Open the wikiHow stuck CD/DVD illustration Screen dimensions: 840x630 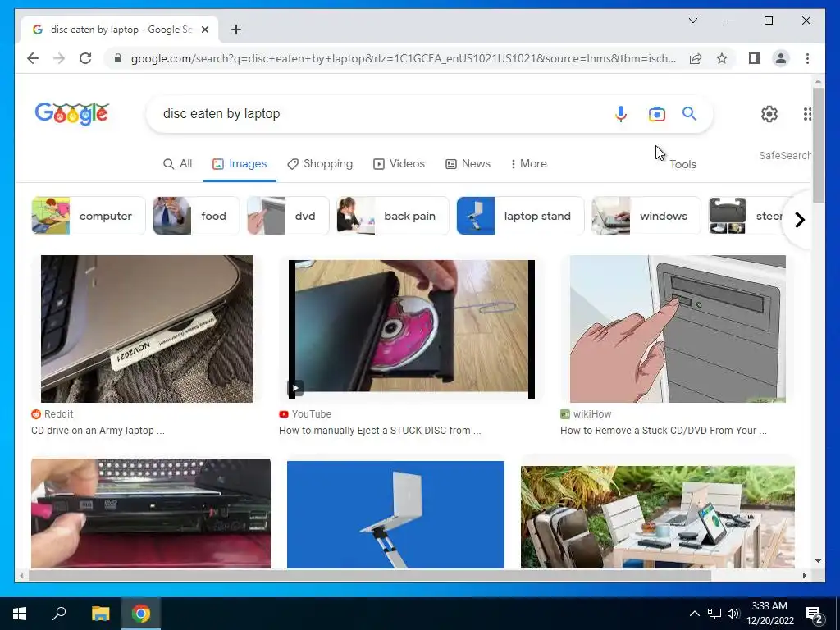click(x=678, y=328)
